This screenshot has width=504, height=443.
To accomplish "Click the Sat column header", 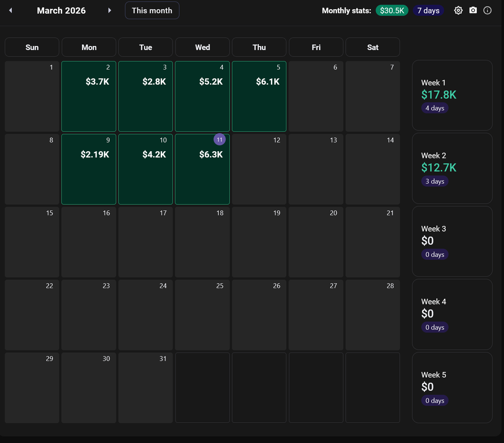I will point(373,47).
